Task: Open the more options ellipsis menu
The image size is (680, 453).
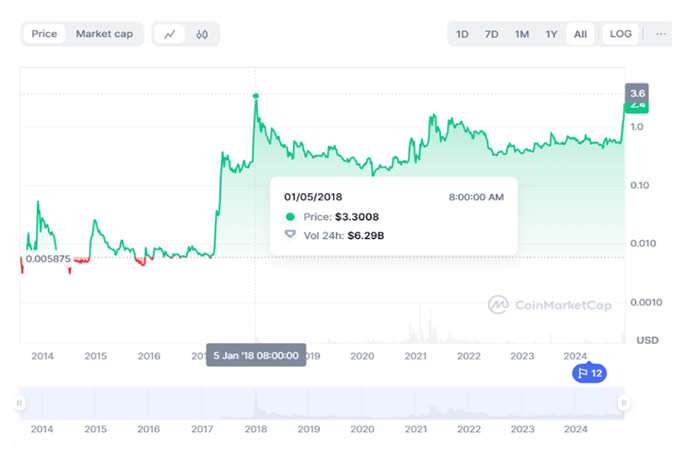Action: click(x=660, y=34)
